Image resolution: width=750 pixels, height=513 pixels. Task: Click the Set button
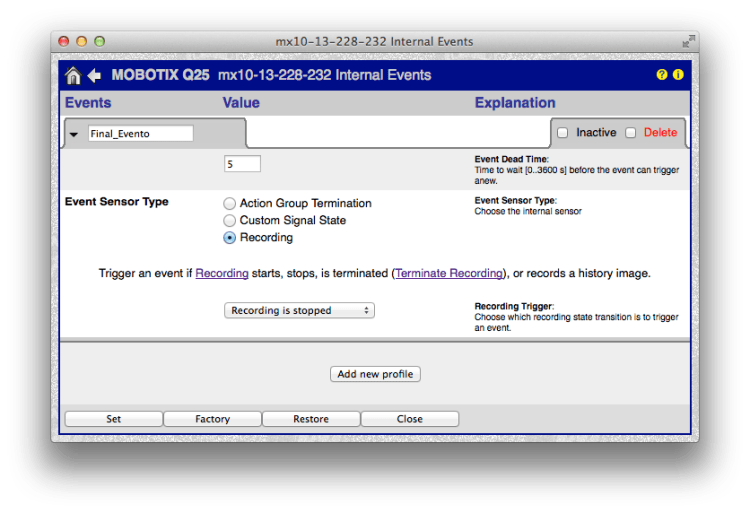113,419
